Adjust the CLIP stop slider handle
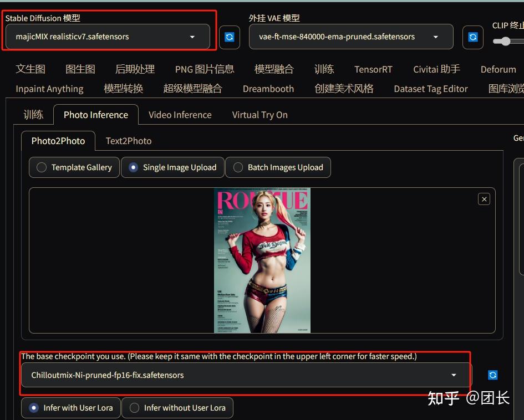 (505, 42)
